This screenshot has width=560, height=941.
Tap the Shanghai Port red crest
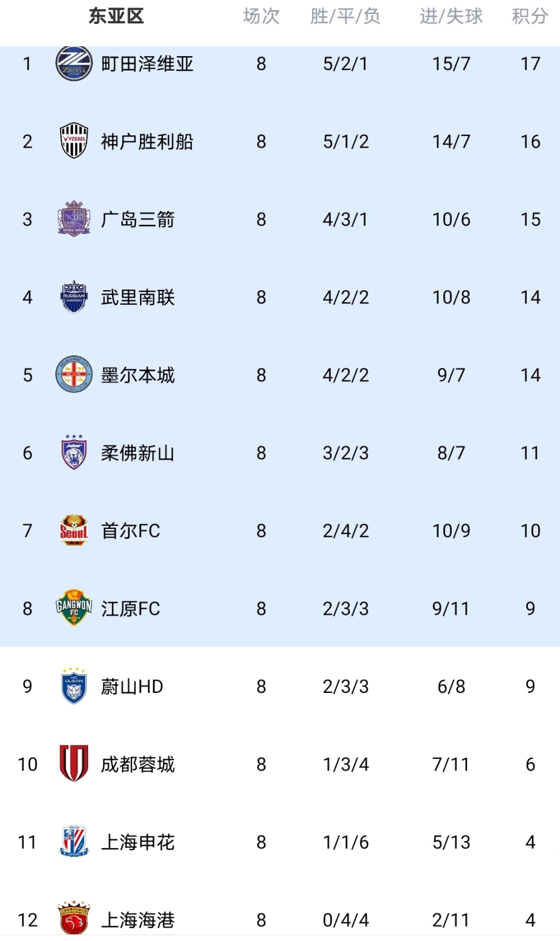click(74, 919)
